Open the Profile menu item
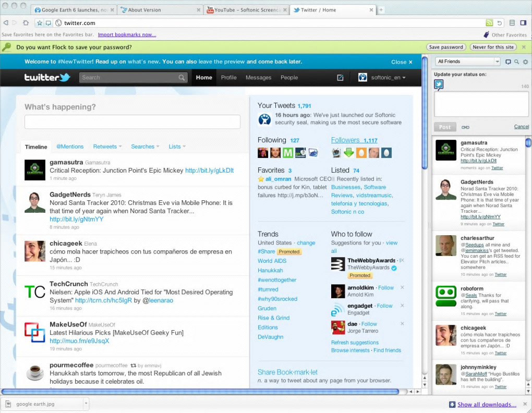532x413 pixels. (x=228, y=78)
